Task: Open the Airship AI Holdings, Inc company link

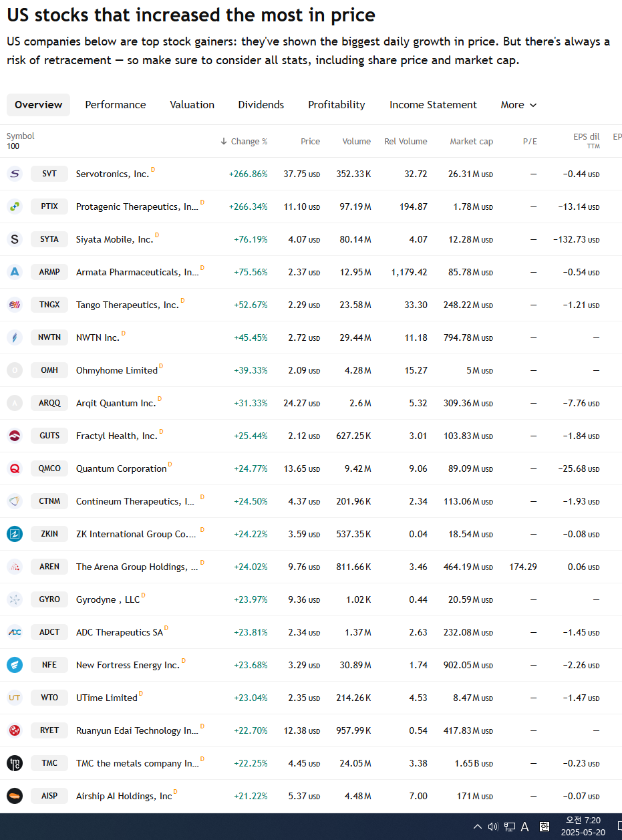Action: [x=124, y=796]
